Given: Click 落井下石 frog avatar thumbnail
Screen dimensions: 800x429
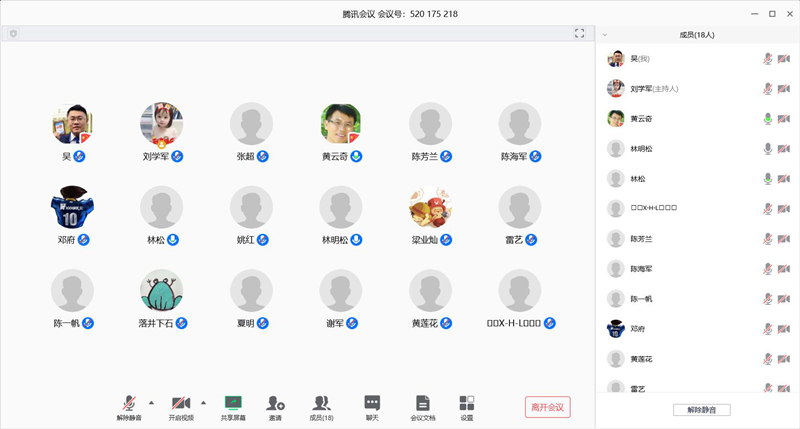Looking at the screenshot, I should tap(161, 291).
